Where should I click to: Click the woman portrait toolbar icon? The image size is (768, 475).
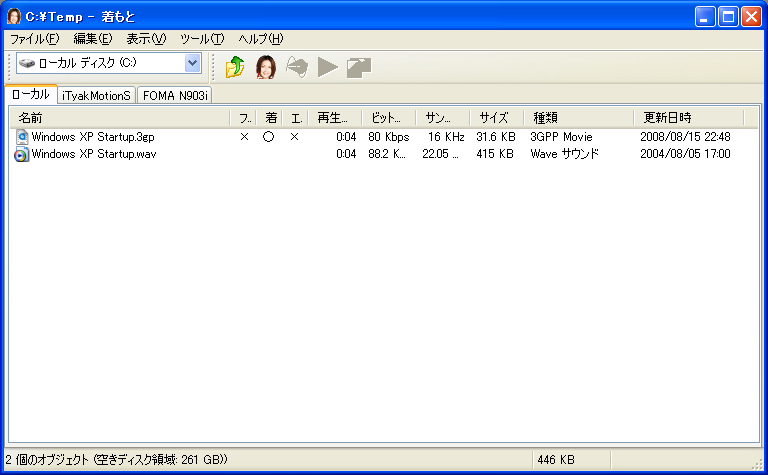click(265, 67)
